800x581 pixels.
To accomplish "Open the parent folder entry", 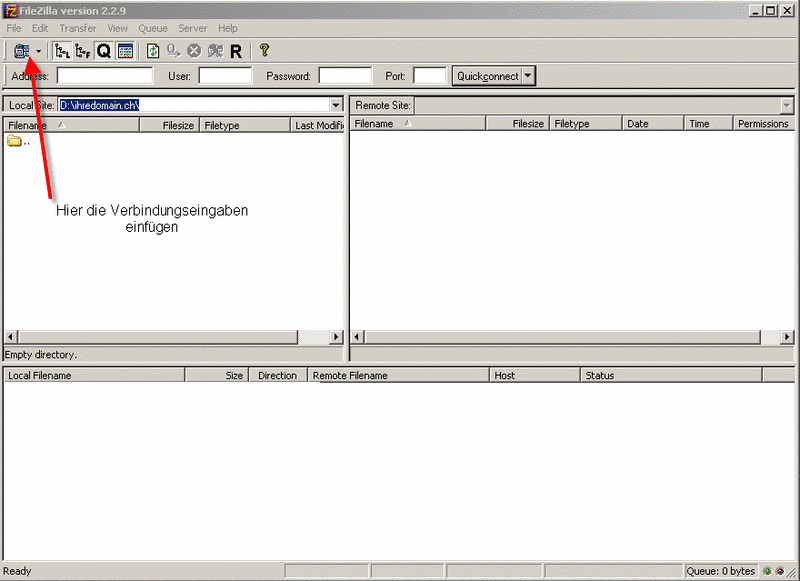I will coord(18,141).
